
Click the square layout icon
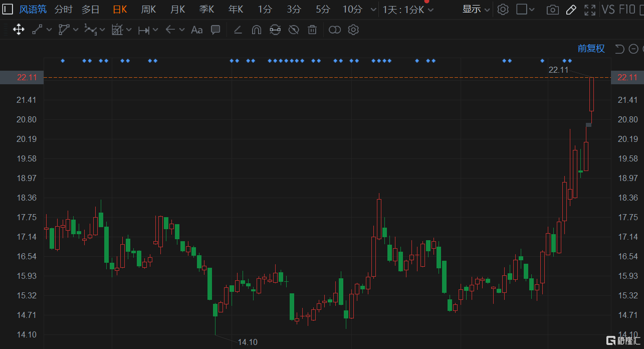pos(522,9)
